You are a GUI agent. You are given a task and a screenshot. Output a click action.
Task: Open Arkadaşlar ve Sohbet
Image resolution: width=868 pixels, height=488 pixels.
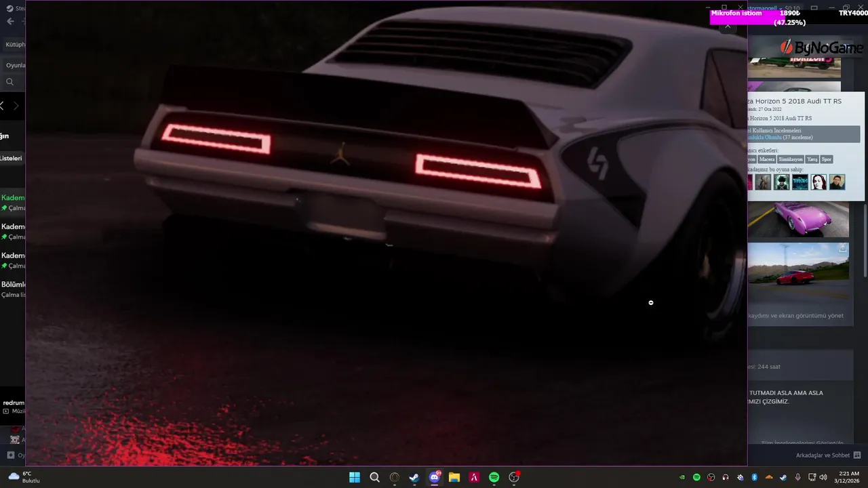pos(828,455)
